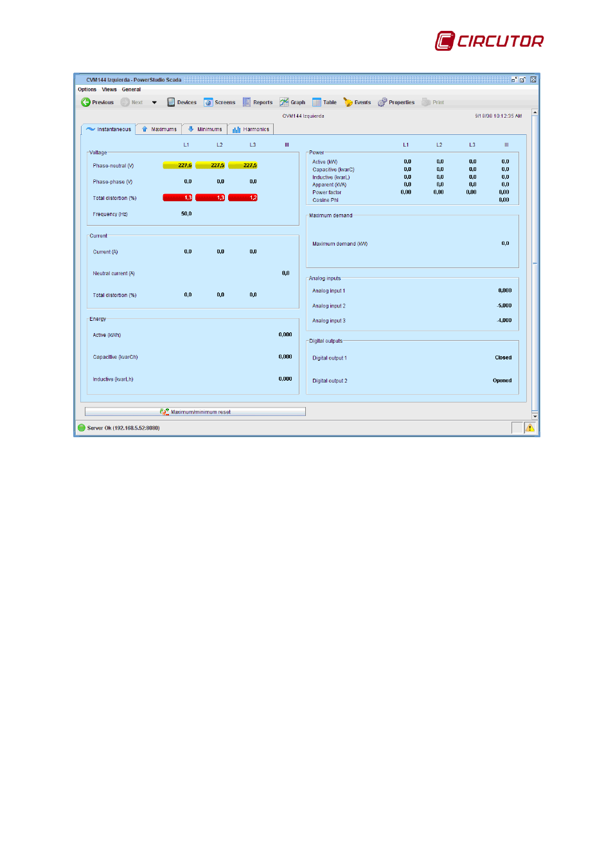Click the empty status box beside warning icon
This screenshot has height=868, width=613.
coord(517,428)
